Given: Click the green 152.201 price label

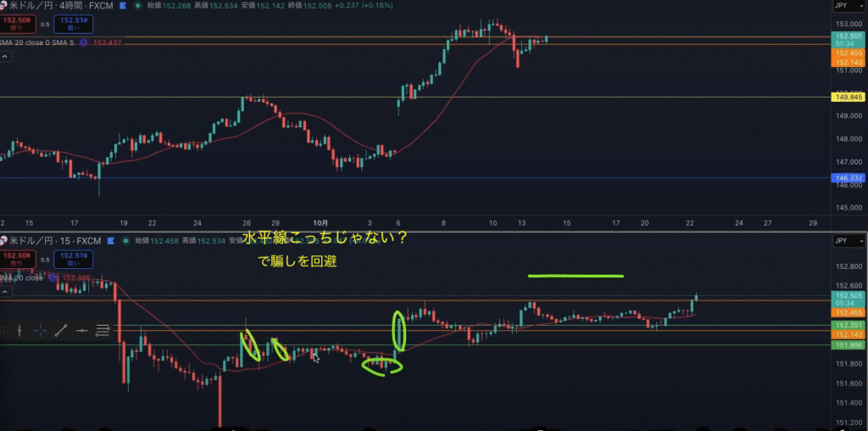Looking at the screenshot, I should coord(849,325).
